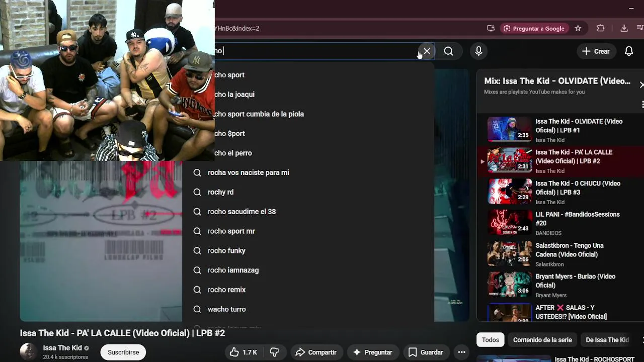This screenshot has height=362, width=644.
Task: Play Bryant Myers Burlao thumbnail
Action: click(510, 284)
